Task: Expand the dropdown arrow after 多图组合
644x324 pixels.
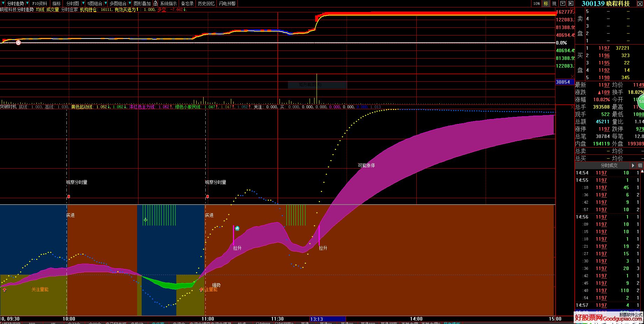Action: pyautogui.click(x=129, y=4)
